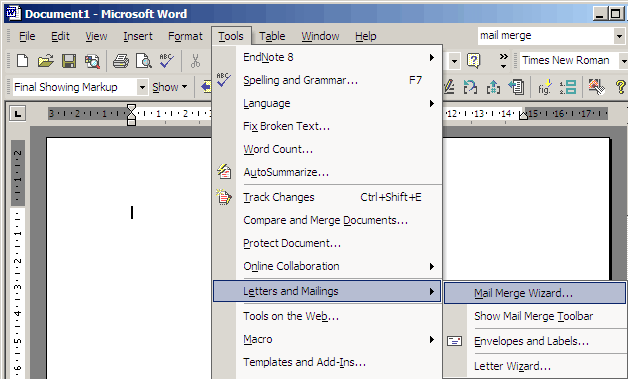Expand the Language submenu
Viewport: 628px width, 379px height.
pyautogui.click(x=432, y=103)
